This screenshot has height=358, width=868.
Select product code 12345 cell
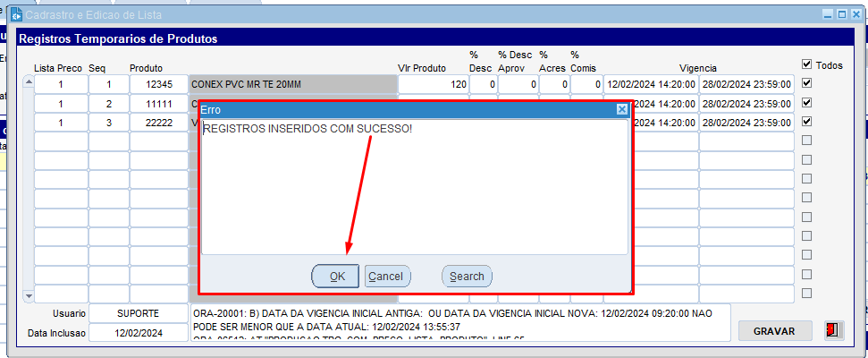point(159,85)
